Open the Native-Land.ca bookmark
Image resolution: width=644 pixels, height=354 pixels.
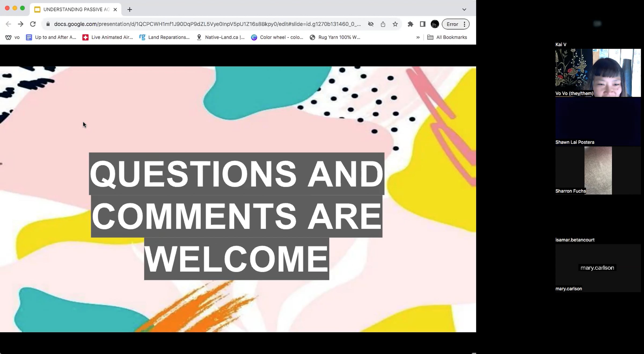coord(221,37)
